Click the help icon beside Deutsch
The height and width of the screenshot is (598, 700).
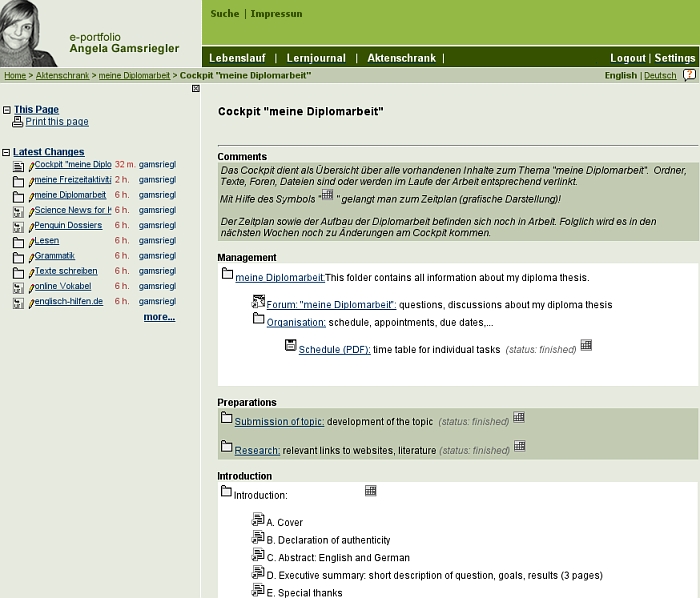(689, 75)
